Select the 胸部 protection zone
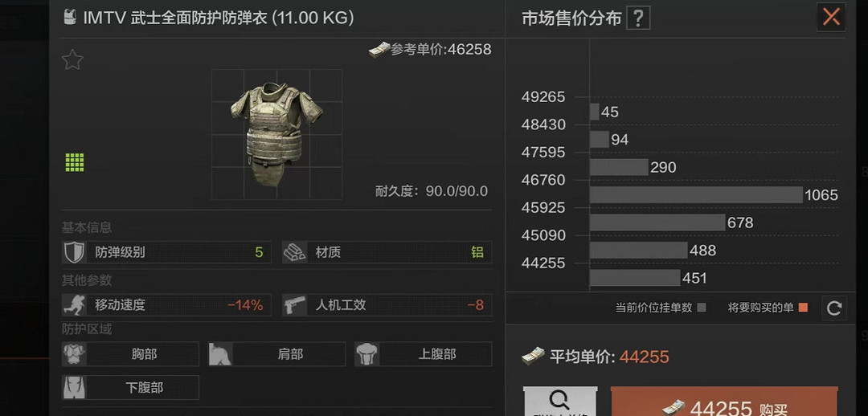868x416 pixels. (131, 354)
